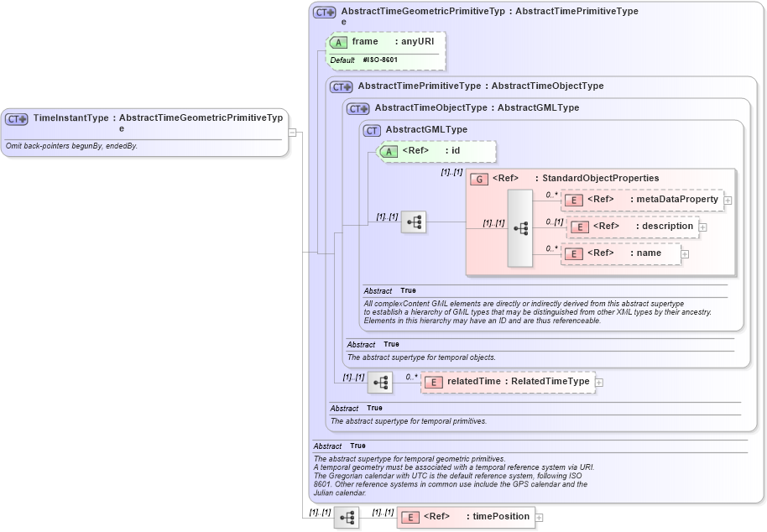Click the timePosition element icon
The image size is (767, 532).
pyautogui.click(x=410, y=517)
